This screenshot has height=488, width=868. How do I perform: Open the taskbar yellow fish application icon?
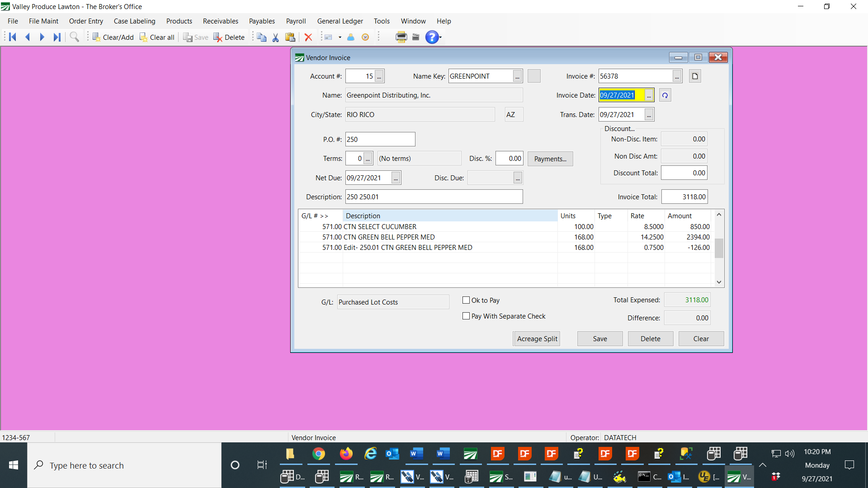click(619, 477)
